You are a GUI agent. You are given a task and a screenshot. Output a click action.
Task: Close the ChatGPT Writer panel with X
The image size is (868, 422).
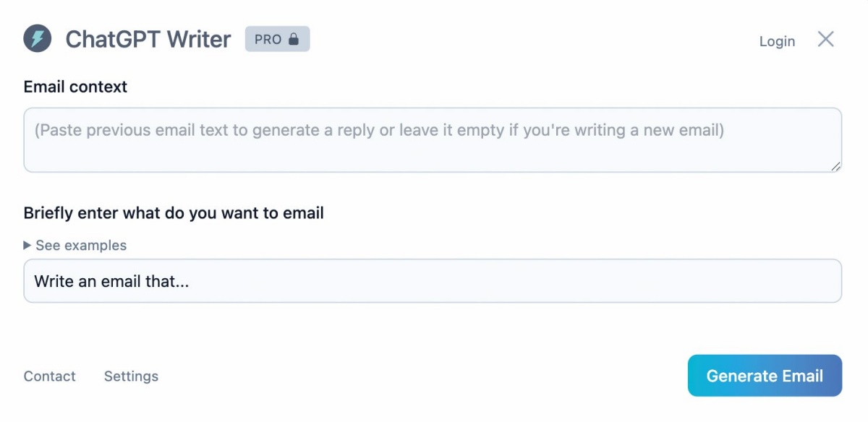point(825,39)
